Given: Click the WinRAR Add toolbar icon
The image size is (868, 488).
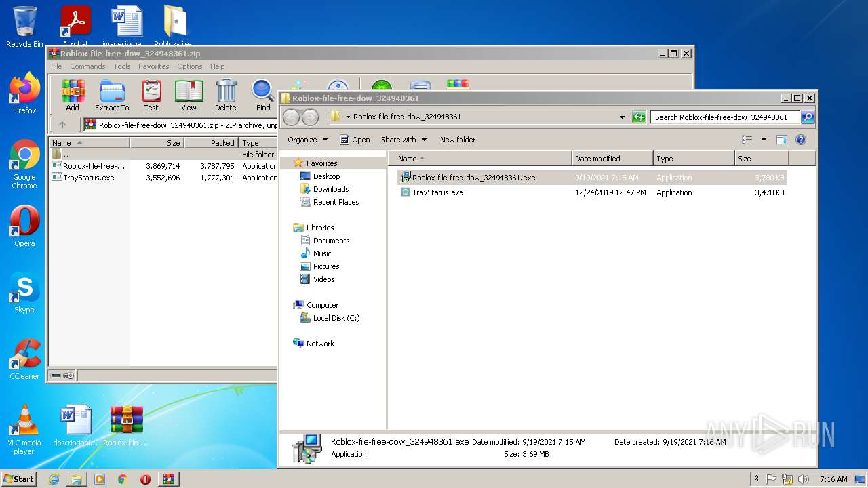Looking at the screenshot, I should point(73,95).
